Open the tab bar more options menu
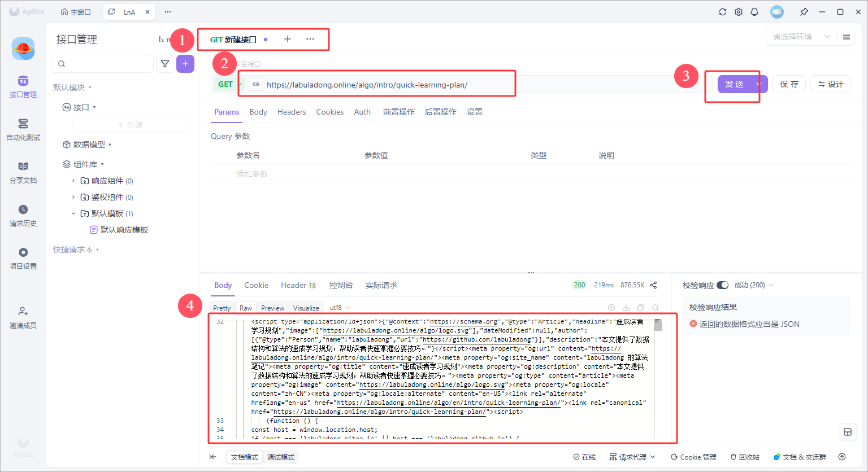 (310, 39)
